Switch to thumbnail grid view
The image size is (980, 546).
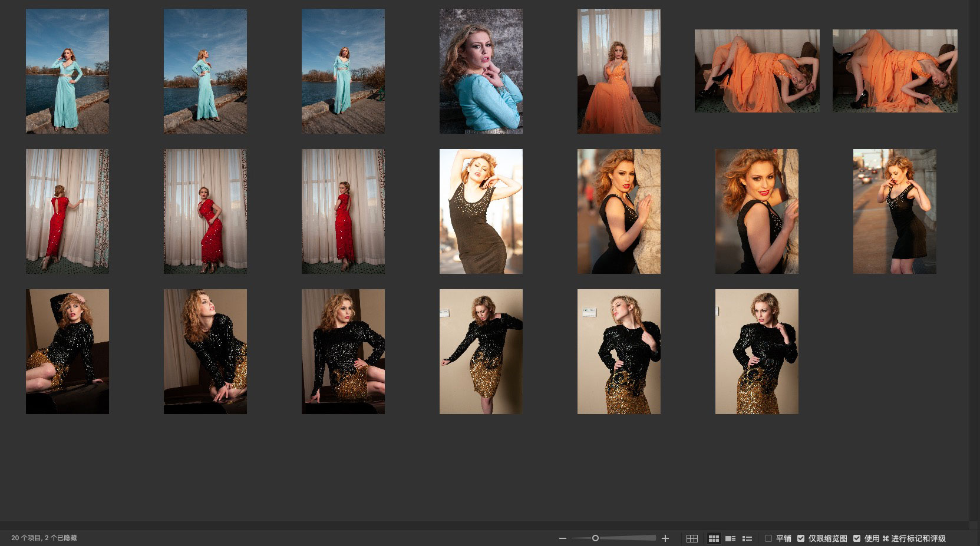(x=714, y=538)
